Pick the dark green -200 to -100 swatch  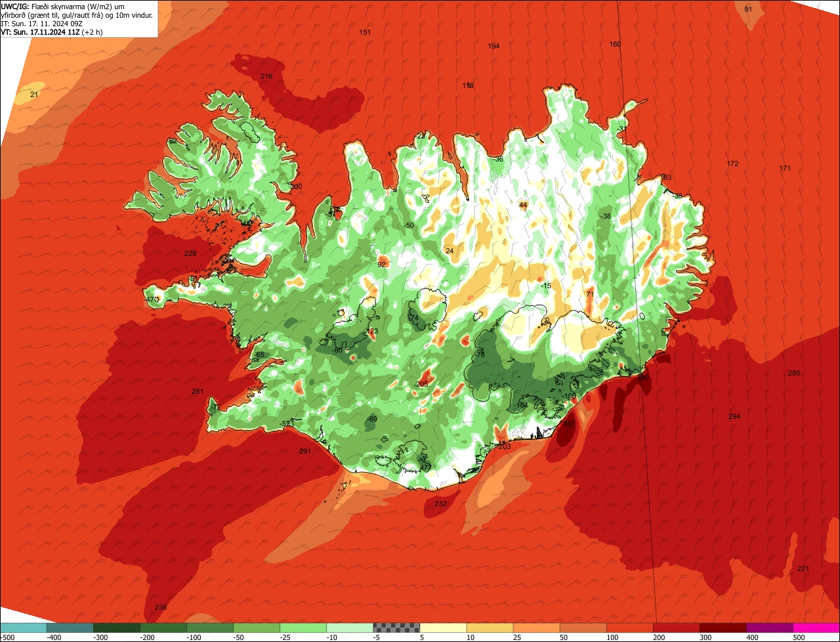[163, 628]
